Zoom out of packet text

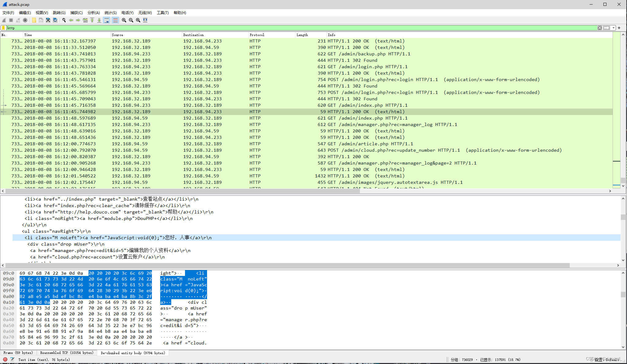pyautogui.click(x=131, y=20)
